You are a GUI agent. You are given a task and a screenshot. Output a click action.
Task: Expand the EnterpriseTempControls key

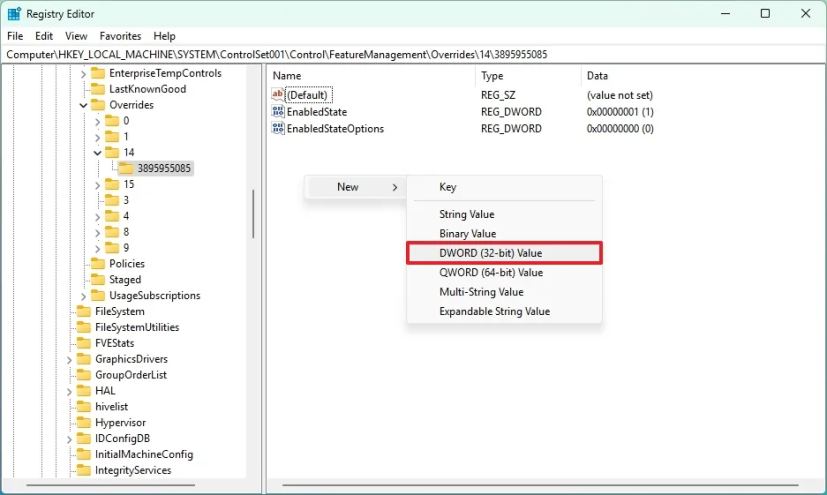pyautogui.click(x=83, y=74)
